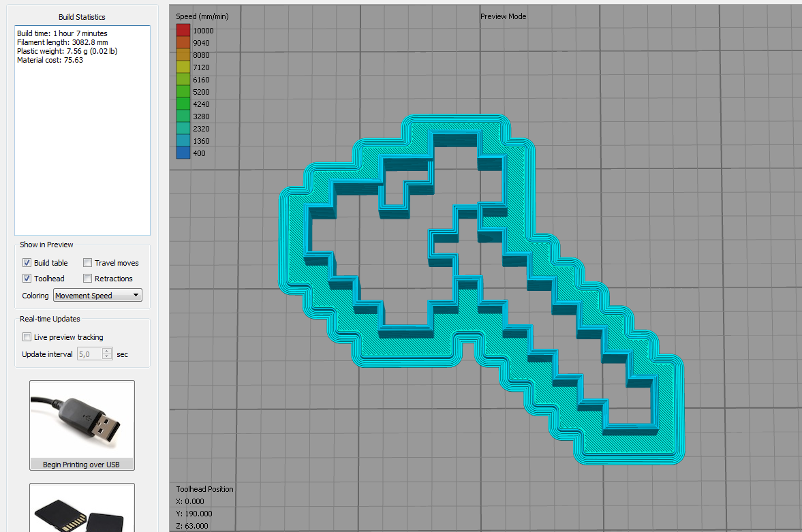Toggle the Build table checkbox
This screenshot has height=532, width=802.
coord(27,263)
